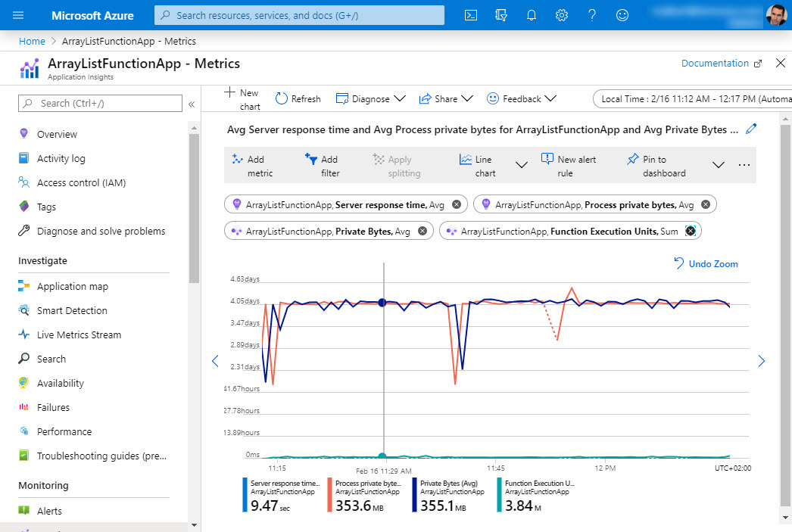792x532 pixels.
Task: Click the Troubleshooting guides icon
Action: 23,456
